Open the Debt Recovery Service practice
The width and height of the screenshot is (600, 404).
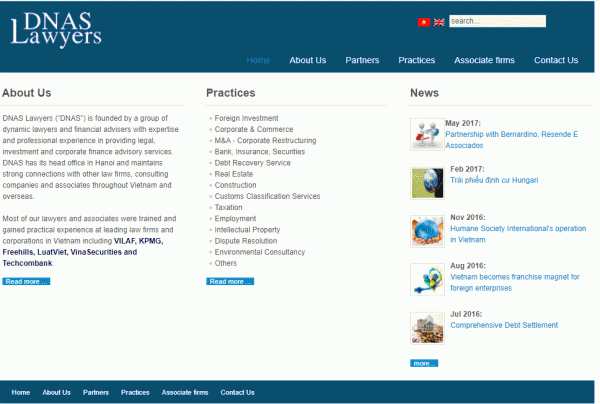pyautogui.click(x=253, y=163)
